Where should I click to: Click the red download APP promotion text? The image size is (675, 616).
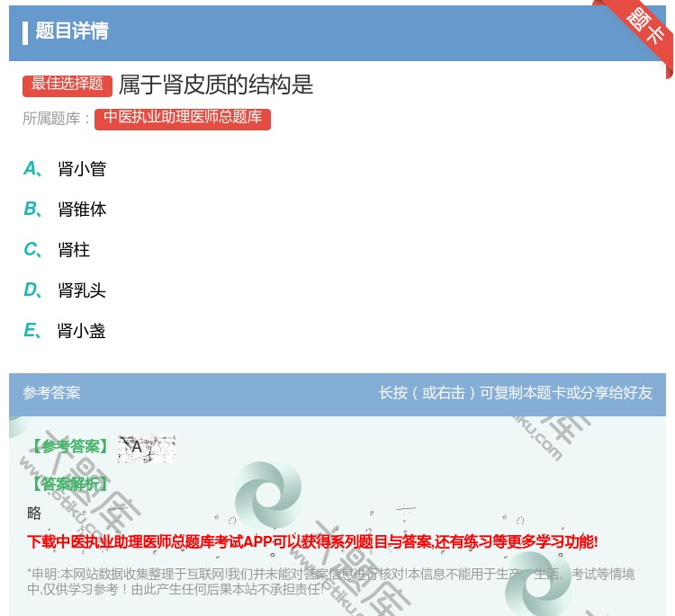click(x=312, y=542)
